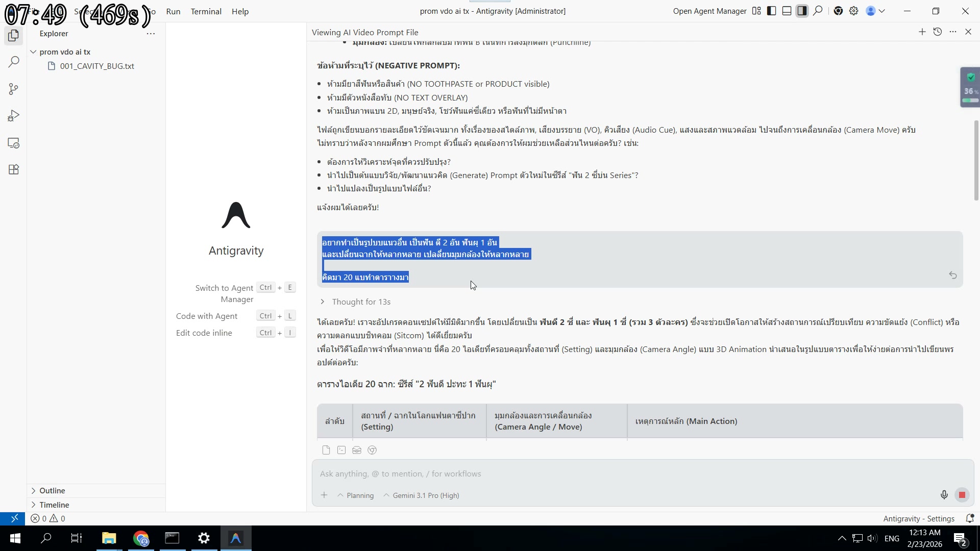Click Open Agent Manager button
980x551 pixels.
pyautogui.click(x=709, y=11)
